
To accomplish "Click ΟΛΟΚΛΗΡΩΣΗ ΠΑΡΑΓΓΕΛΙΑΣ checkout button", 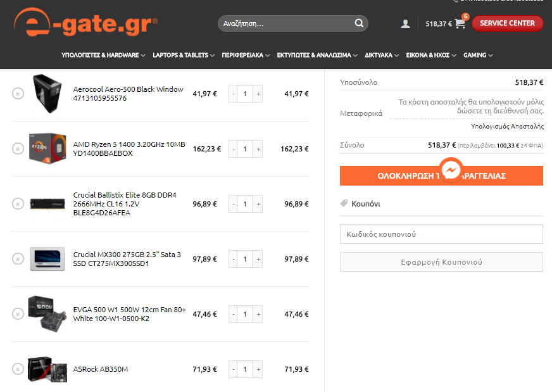I will (x=441, y=176).
